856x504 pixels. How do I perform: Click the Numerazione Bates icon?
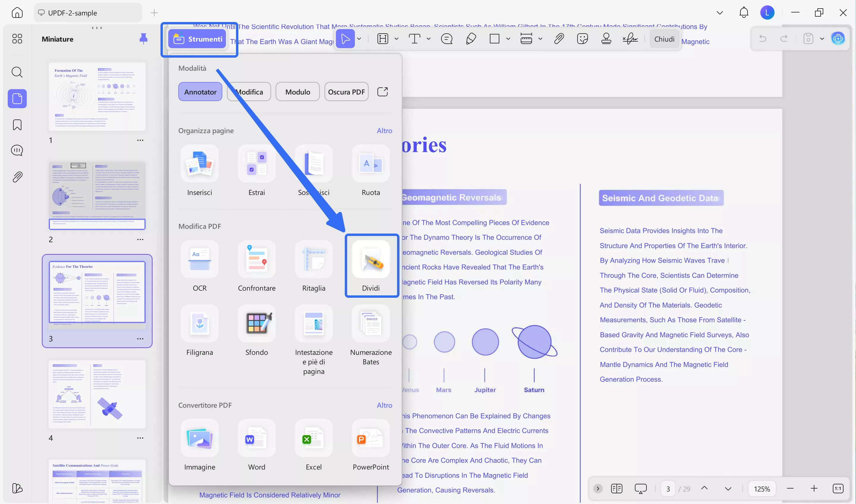pyautogui.click(x=371, y=323)
